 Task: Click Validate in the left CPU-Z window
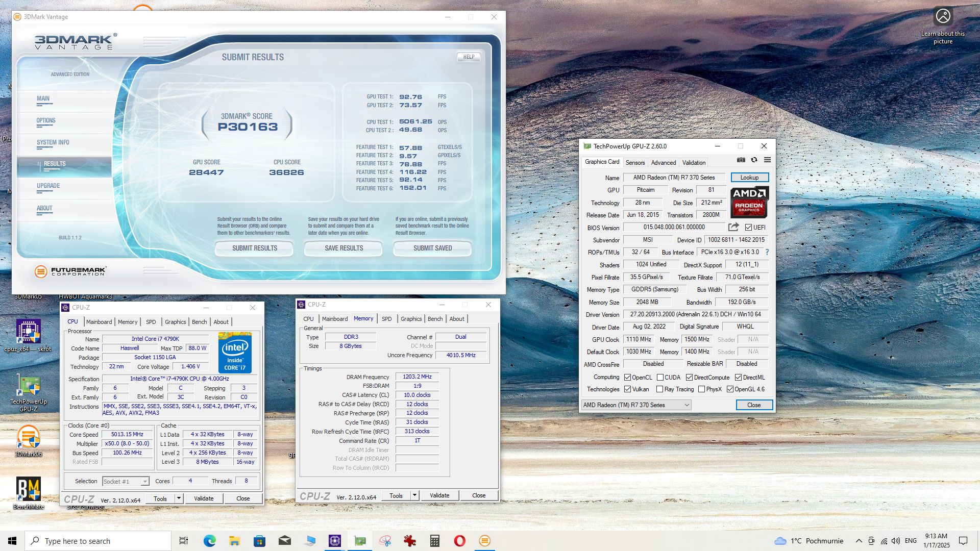(204, 498)
